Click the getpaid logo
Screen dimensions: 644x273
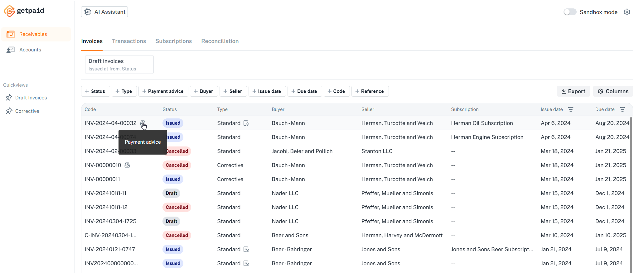pos(24,11)
